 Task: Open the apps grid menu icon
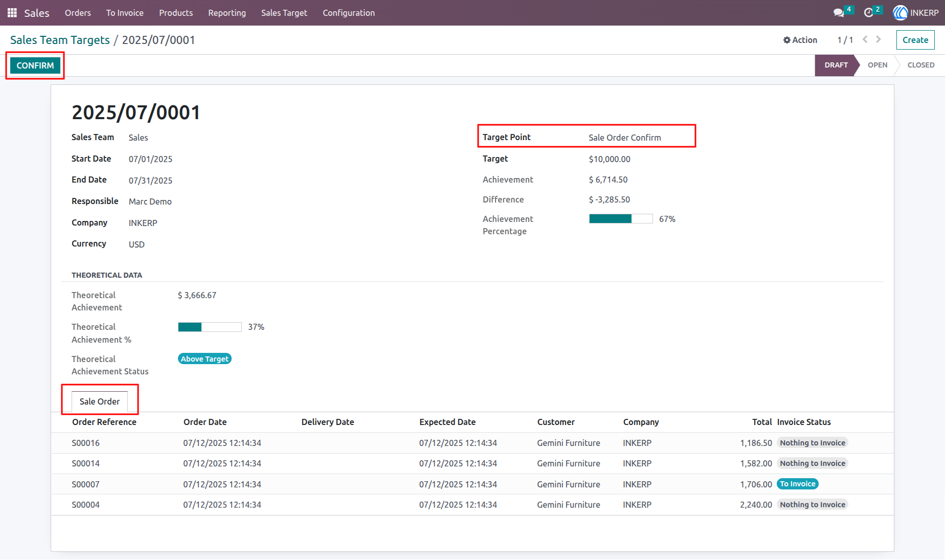click(x=12, y=13)
